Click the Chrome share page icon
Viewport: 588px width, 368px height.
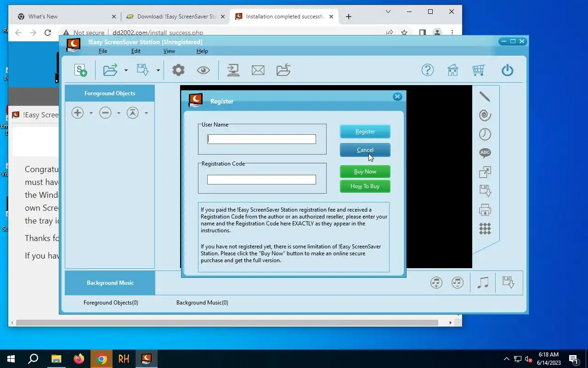(390, 33)
